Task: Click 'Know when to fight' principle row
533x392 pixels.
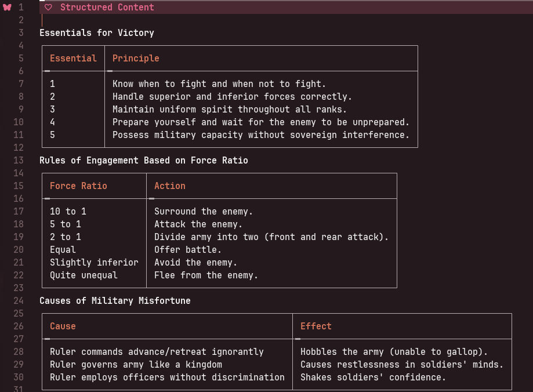Action: click(219, 84)
